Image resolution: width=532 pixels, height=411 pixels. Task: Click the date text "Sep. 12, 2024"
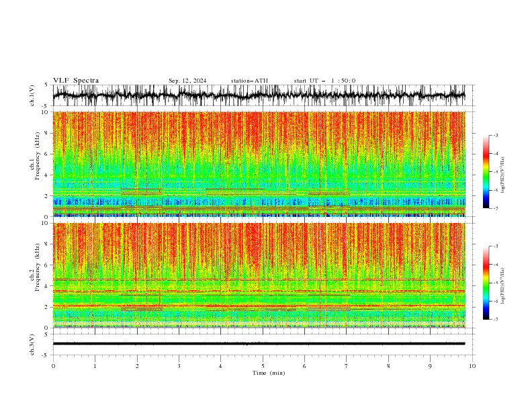pyautogui.click(x=187, y=81)
